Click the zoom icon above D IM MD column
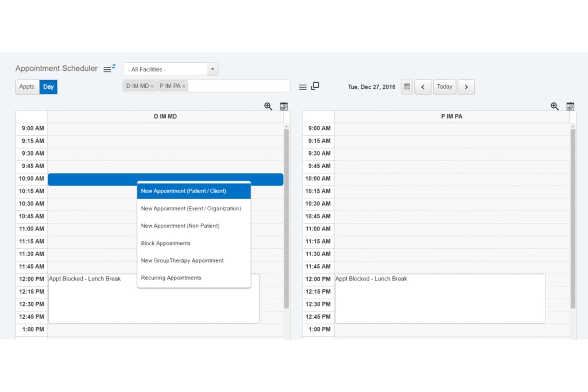Viewport: 588px width, 392px height. click(268, 106)
